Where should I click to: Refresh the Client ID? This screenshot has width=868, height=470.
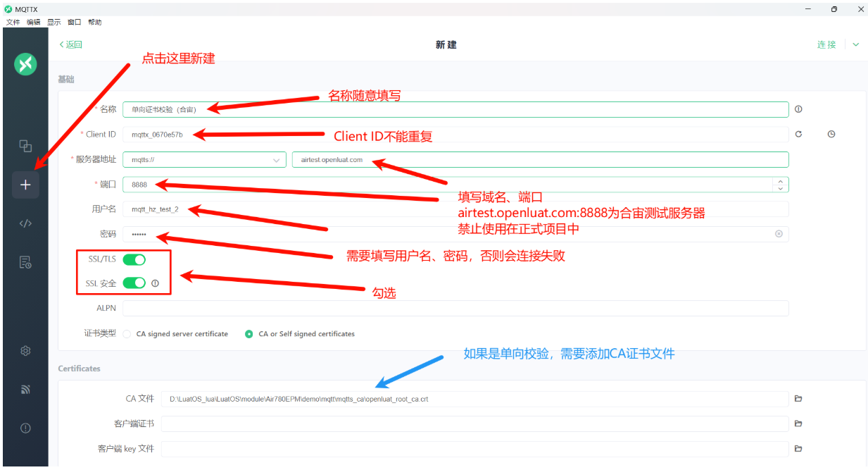click(x=798, y=134)
